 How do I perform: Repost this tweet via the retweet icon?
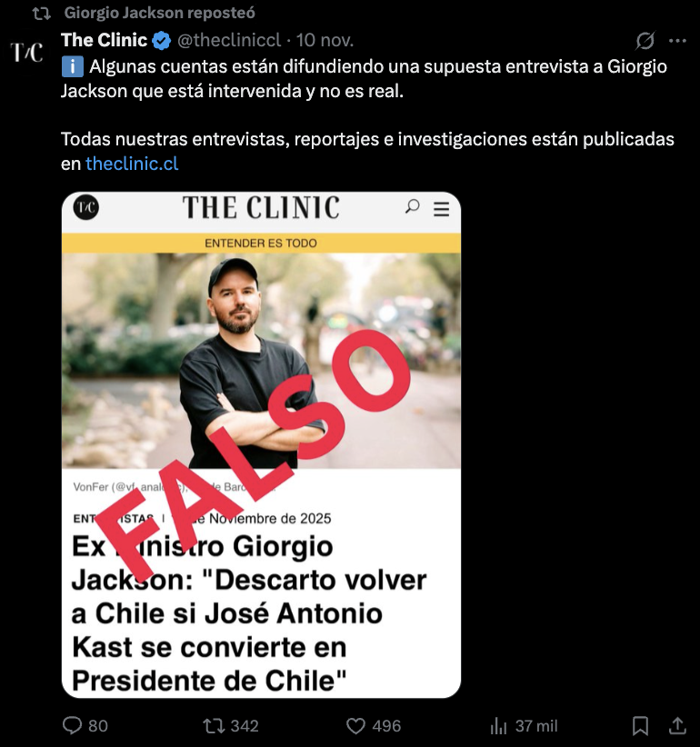tap(213, 725)
